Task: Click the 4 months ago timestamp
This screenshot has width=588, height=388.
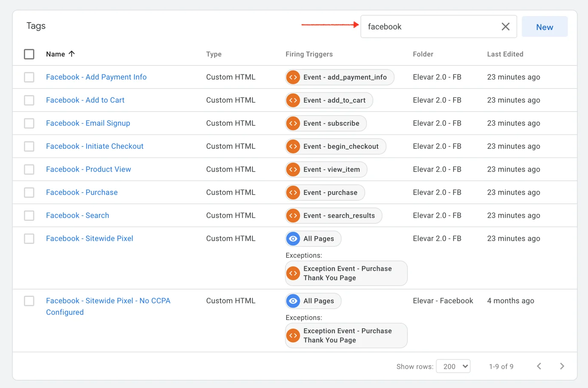Action: (511, 301)
